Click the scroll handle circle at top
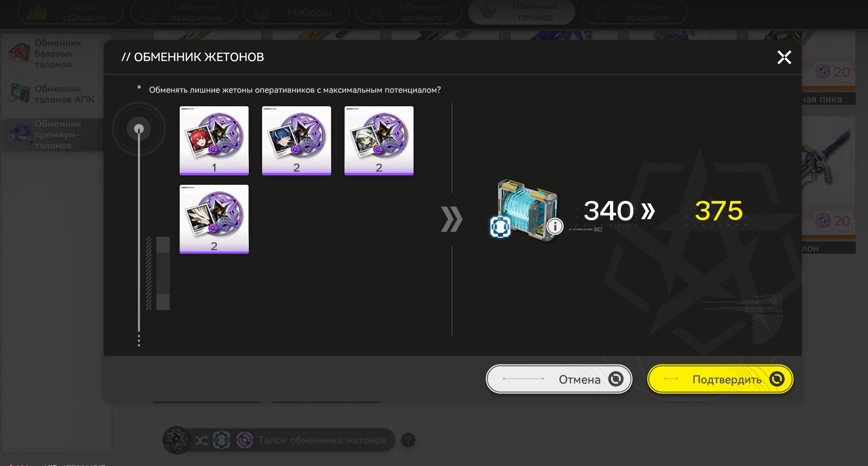Image resolution: width=868 pixels, height=466 pixels. point(139,129)
